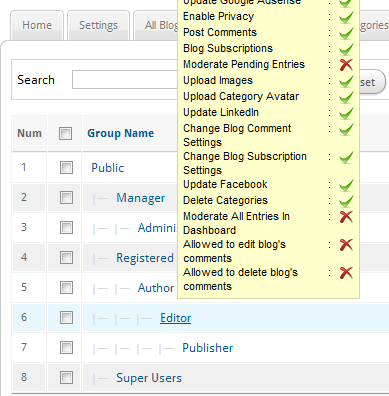Image resolution: width=389 pixels, height=396 pixels.
Task: Click red X beside Moderate Pending Entries
Action: [346, 65]
